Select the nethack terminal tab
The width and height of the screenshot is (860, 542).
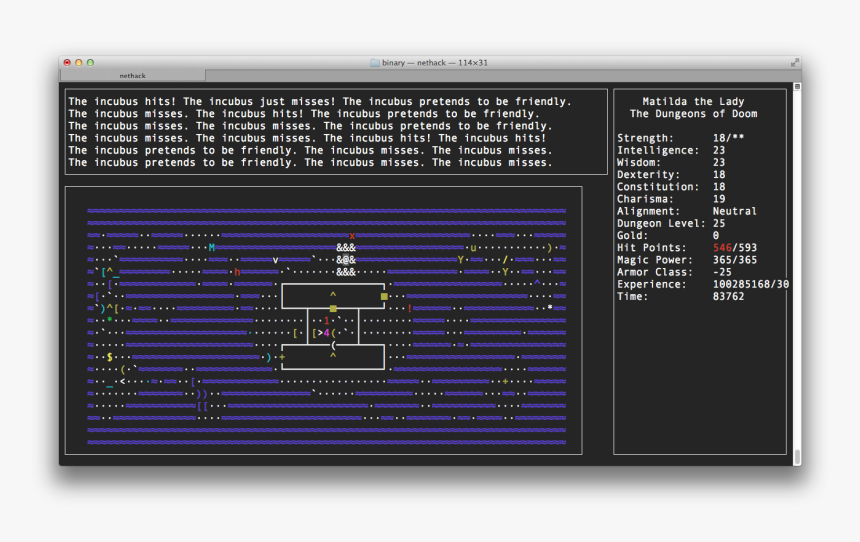pos(132,76)
